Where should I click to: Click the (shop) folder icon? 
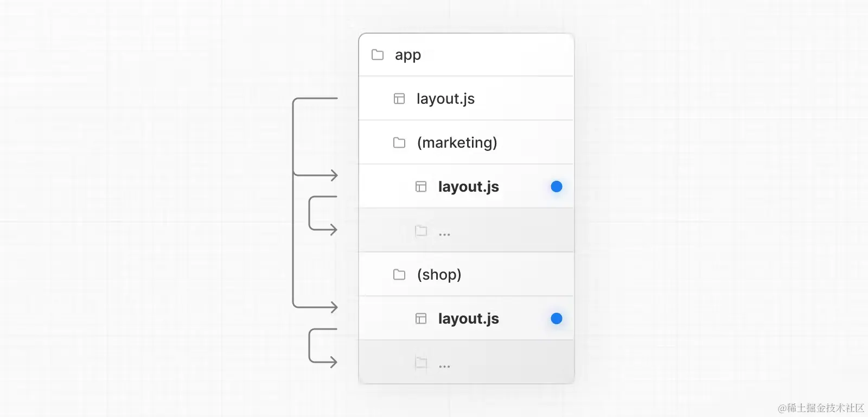point(399,275)
